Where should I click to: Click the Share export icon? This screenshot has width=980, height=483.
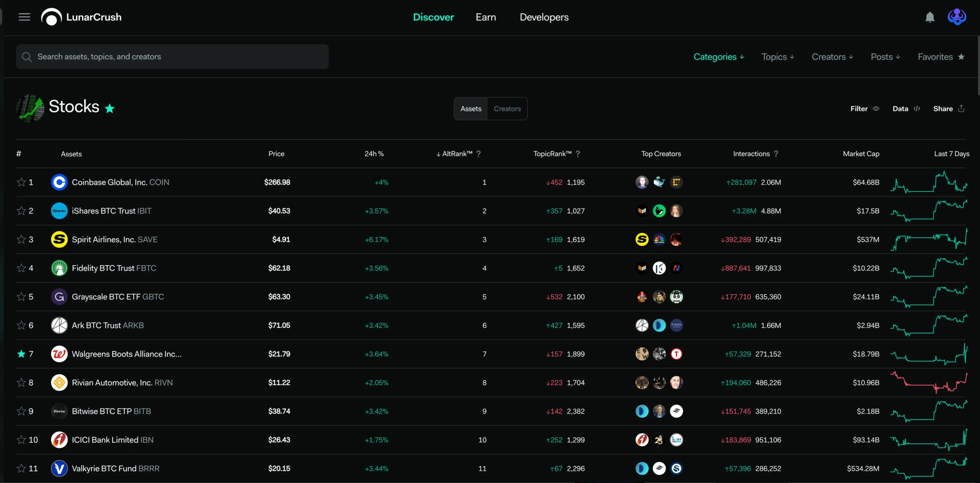pos(961,109)
